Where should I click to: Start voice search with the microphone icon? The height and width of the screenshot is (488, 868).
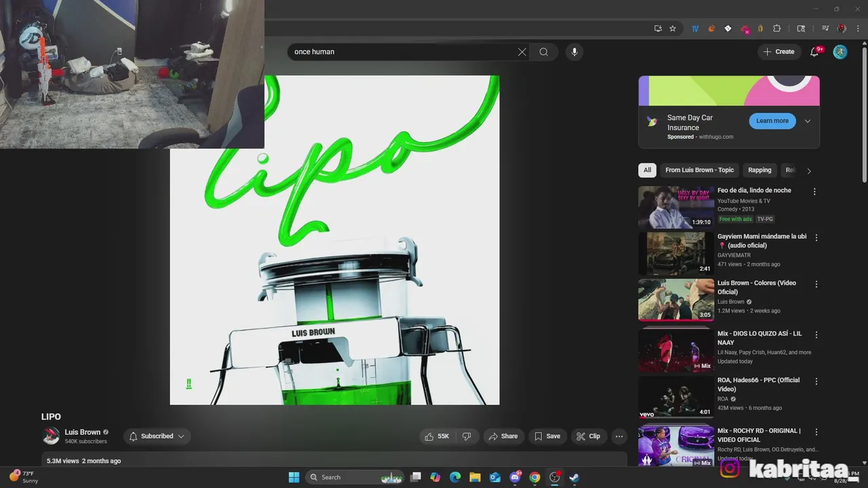click(574, 52)
